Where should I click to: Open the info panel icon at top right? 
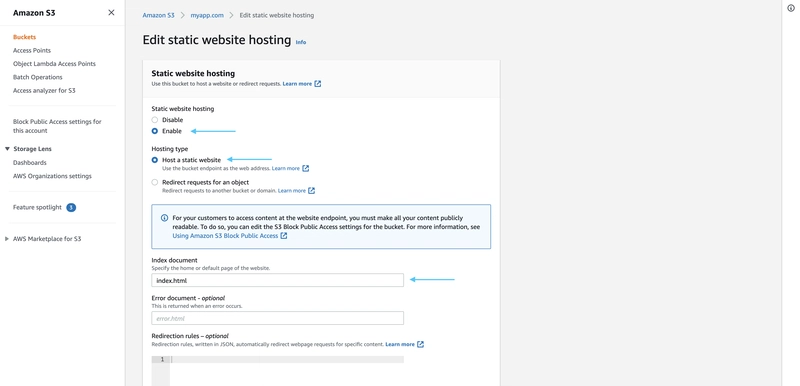[791, 8]
